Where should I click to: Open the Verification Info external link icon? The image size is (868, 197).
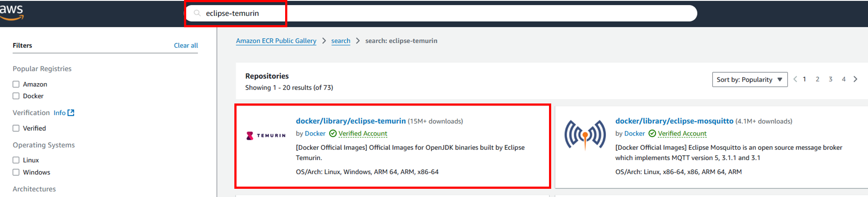[71, 113]
